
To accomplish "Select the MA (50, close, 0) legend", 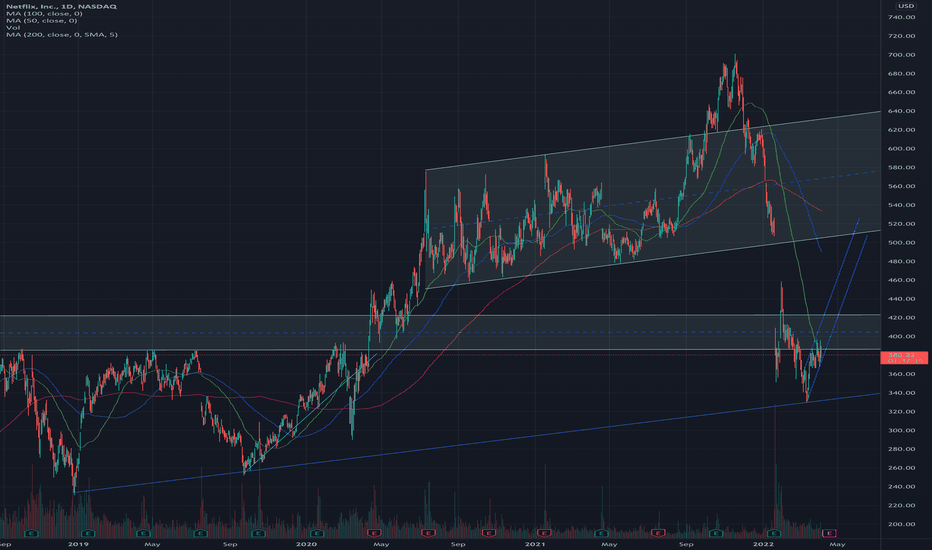I will (x=42, y=20).
